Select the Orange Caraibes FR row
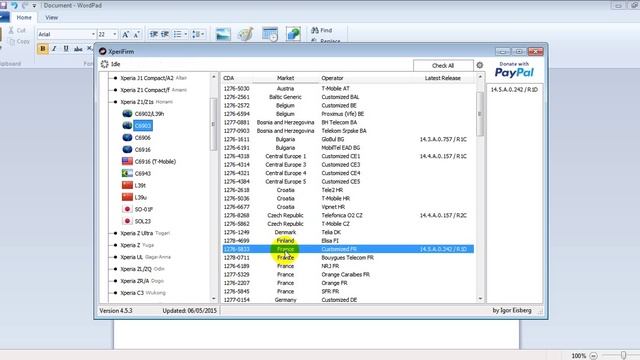The height and width of the screenshot is (360, 640). tap(348, 275)
